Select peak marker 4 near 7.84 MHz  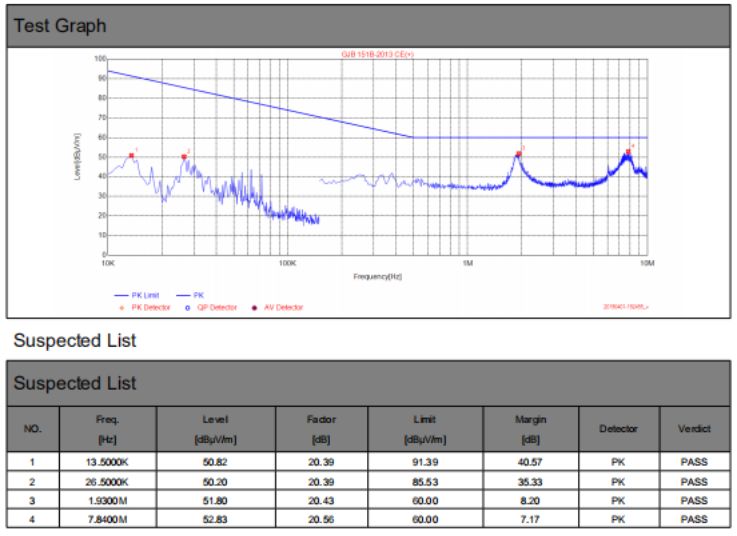coord(628,152)
